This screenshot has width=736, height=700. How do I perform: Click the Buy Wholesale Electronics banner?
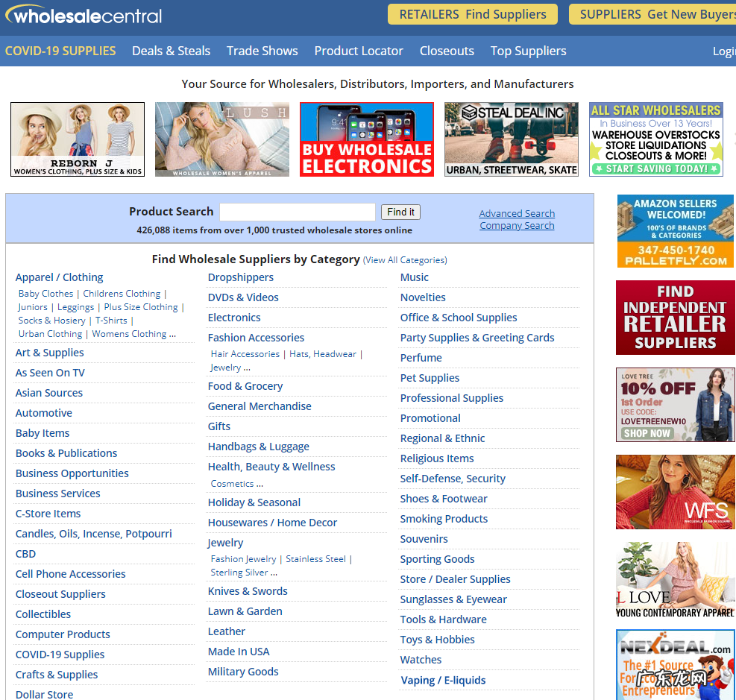367,139
